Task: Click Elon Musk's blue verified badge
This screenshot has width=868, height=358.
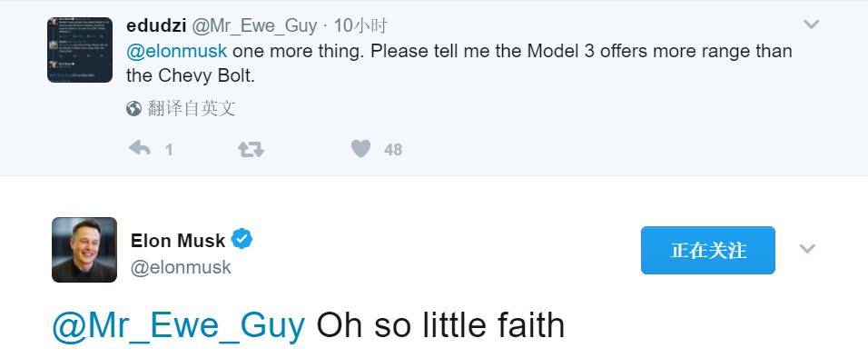Action: [x=242, y=239]
